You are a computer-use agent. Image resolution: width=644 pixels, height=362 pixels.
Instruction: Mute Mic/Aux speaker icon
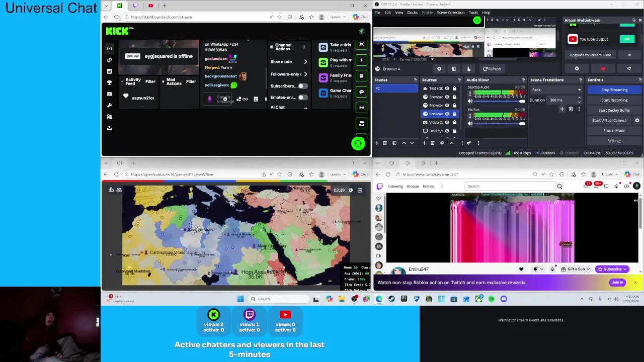(x=470, y=123)
